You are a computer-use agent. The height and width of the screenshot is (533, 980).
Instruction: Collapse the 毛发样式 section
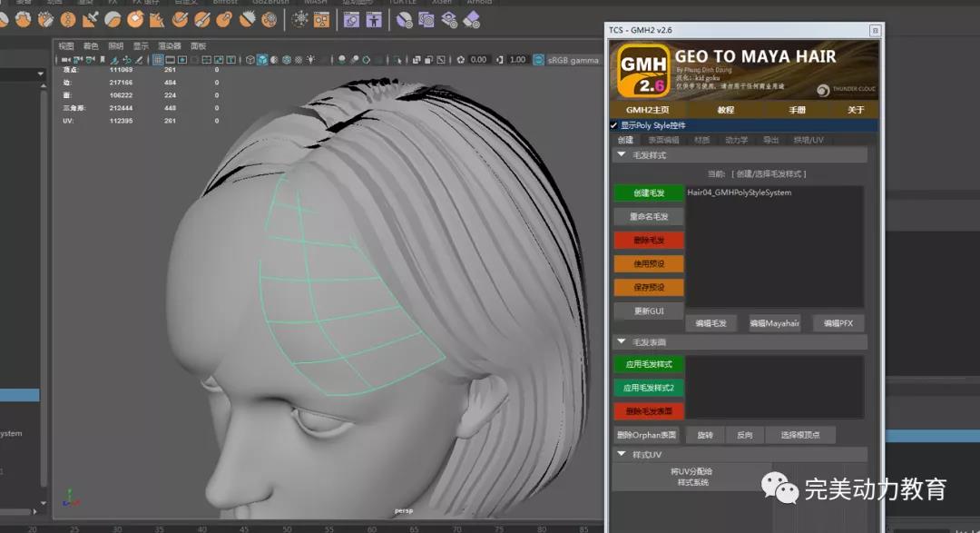pyautogui.click(x=622, y=155)
